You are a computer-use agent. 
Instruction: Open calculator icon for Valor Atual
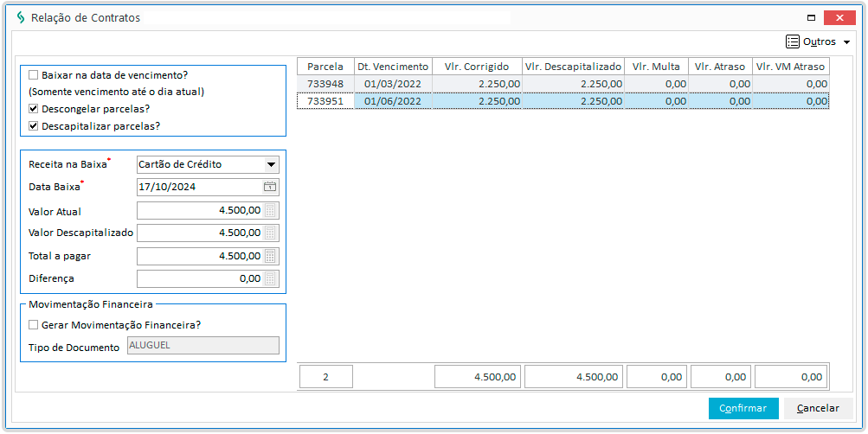tap(270, 211)
